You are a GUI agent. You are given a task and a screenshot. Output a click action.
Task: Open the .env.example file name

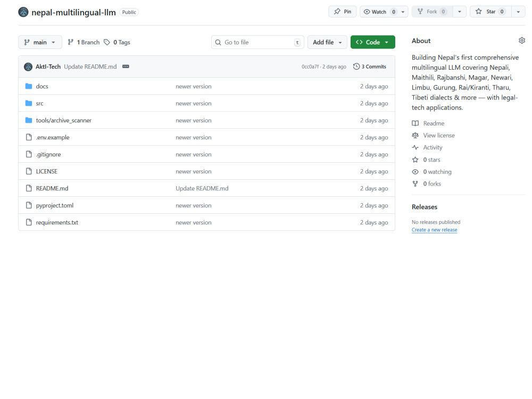53,137
